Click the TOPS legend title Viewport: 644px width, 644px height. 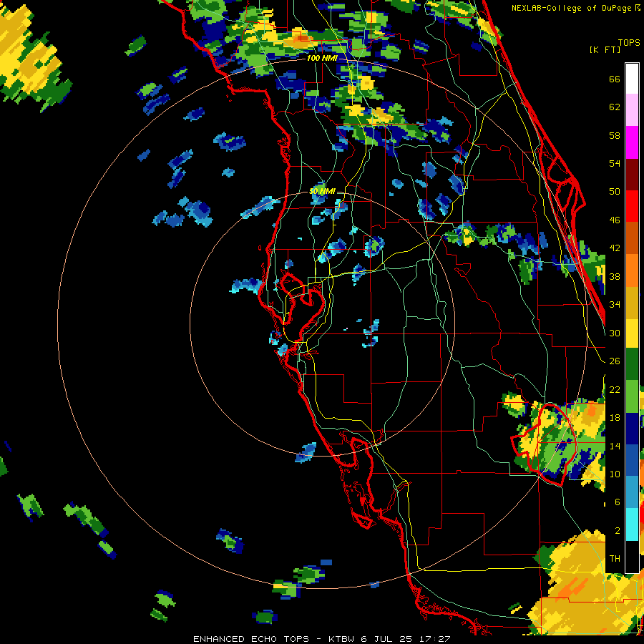[x=629, y=43]
